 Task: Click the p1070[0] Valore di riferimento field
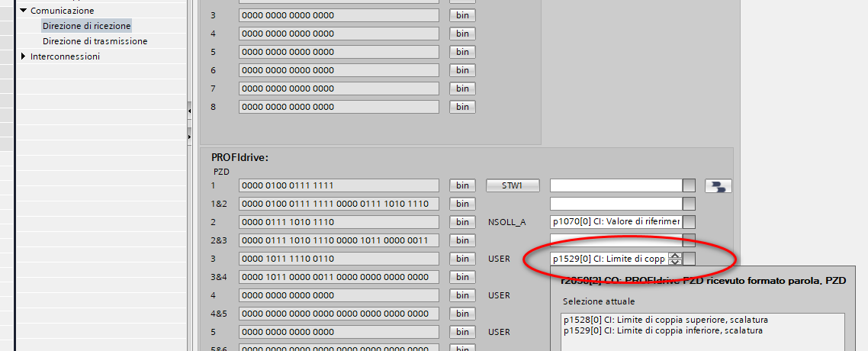coord(615,222)
